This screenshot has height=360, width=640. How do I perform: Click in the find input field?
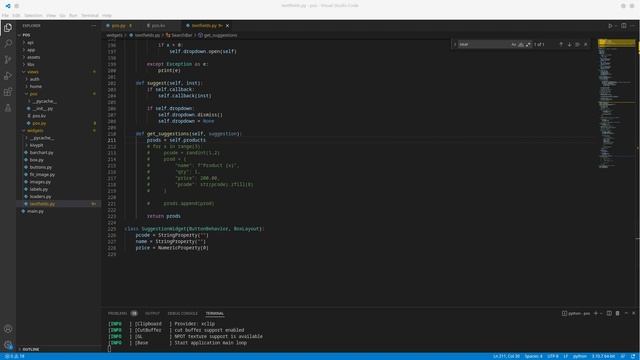click(484, 44)
